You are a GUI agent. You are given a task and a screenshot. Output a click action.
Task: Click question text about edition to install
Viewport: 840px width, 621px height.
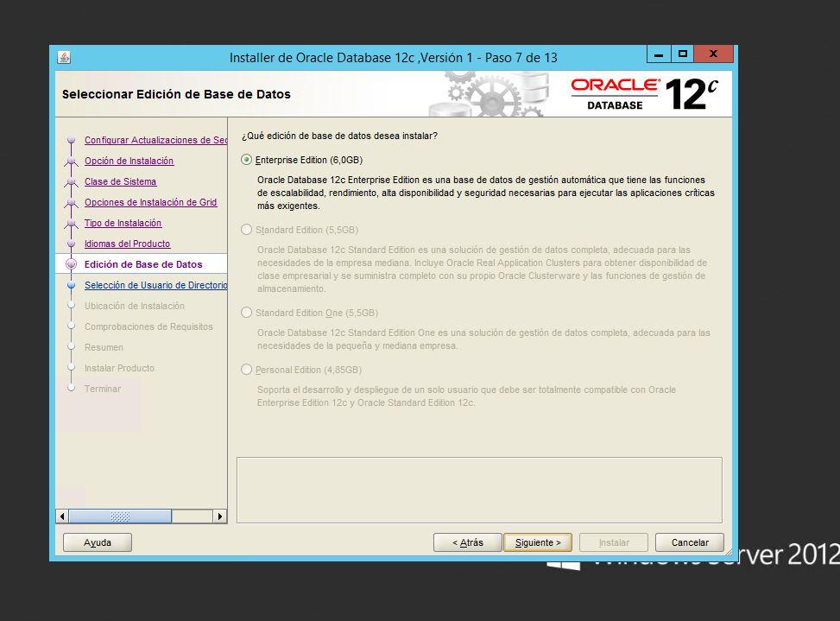click(339, 136)
